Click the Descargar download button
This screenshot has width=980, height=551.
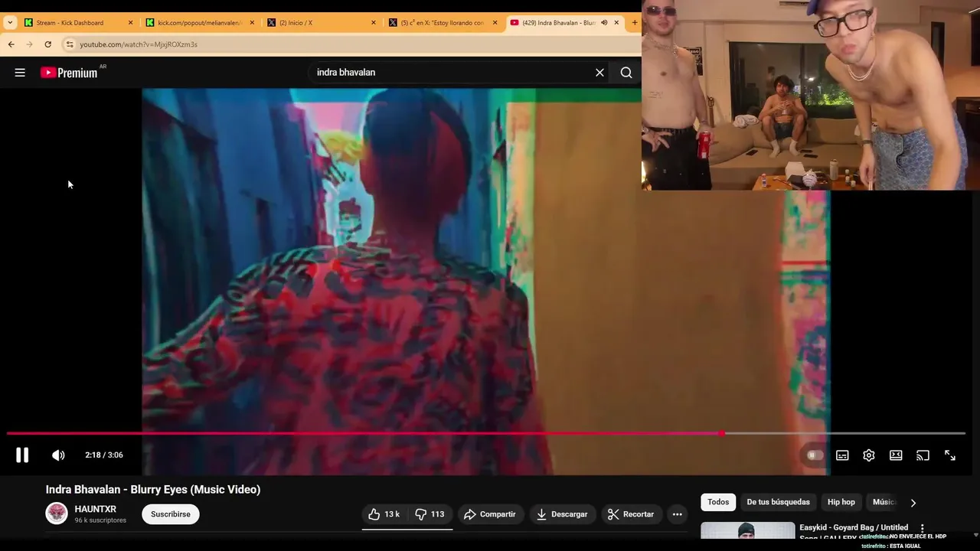562,514
